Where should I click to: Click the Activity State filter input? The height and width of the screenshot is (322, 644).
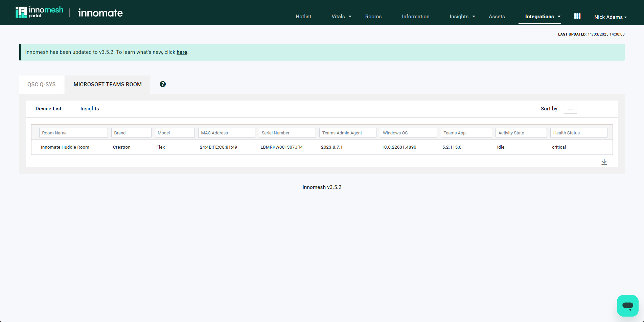[521, 133]
